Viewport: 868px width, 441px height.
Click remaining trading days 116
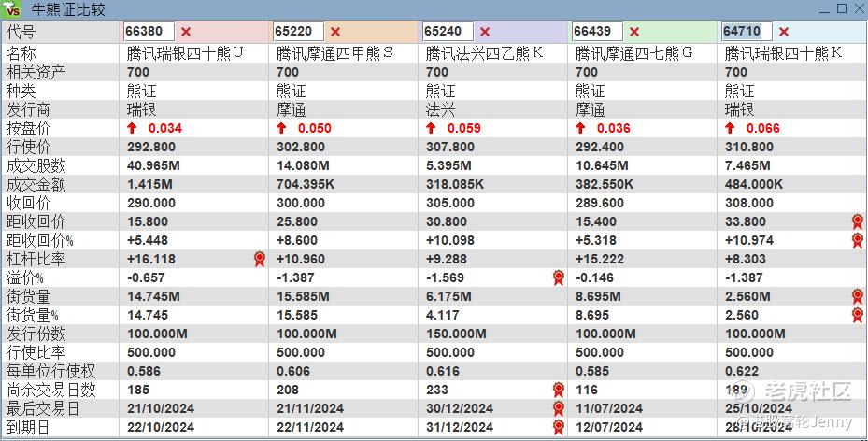[587, 391]
